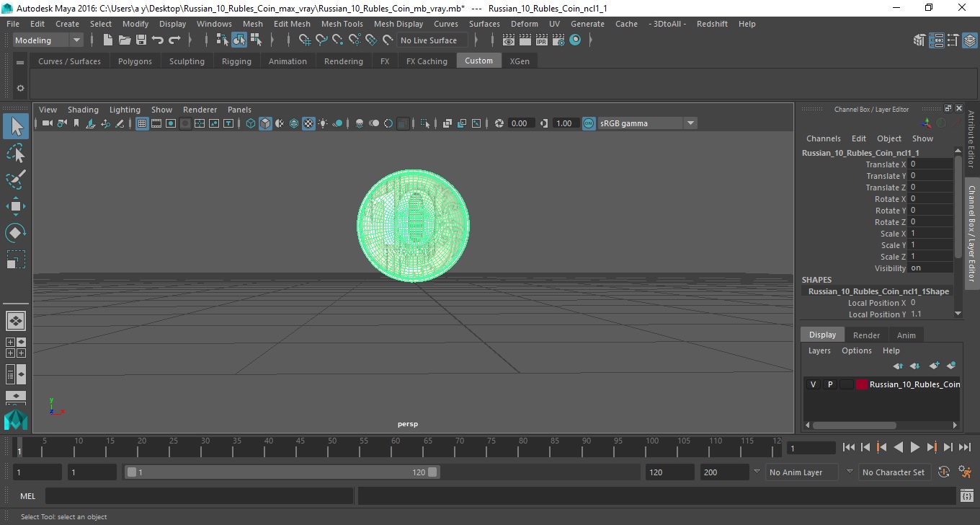
Task: Open animation preferences running-man icon
Action: pyautogui.click(x=966, y=472)
